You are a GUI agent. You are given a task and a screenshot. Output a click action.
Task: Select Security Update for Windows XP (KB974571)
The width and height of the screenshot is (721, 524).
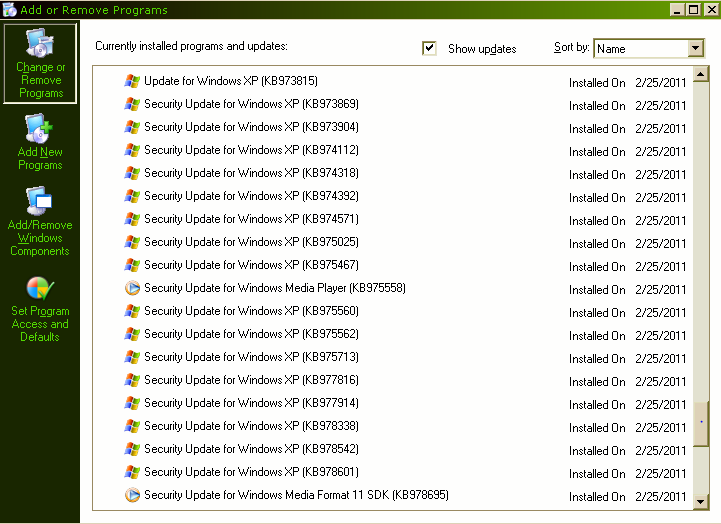point(251,219)
